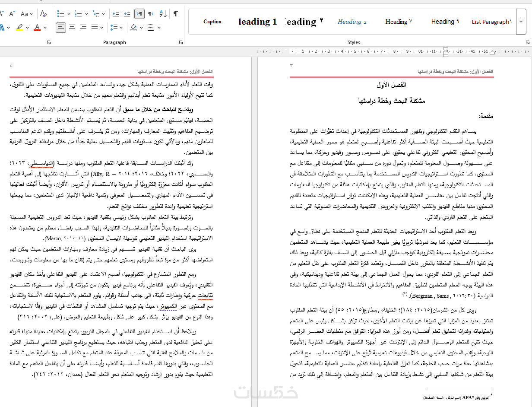
Task: Apply the red font color
Action: click(x=37, y=28)
